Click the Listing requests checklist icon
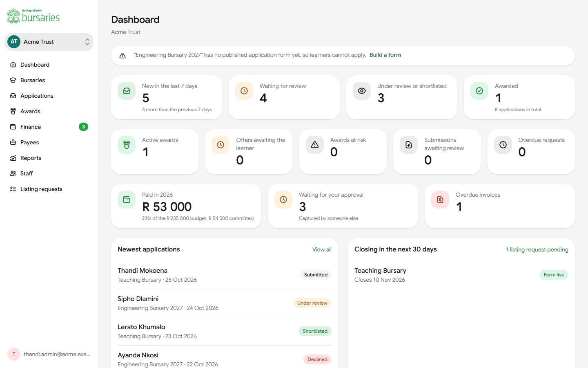588x368 pixels. (x=13, y=189)
